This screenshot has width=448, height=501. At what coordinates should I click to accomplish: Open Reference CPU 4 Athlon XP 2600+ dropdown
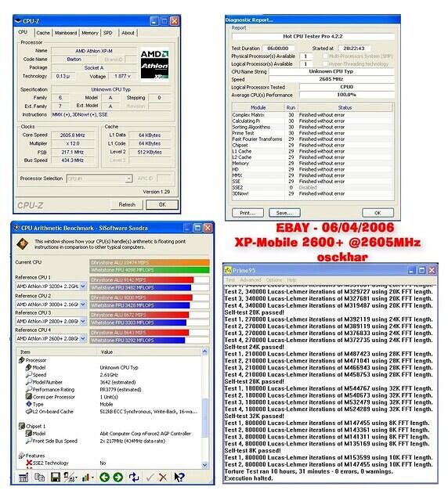click(83, 338)
